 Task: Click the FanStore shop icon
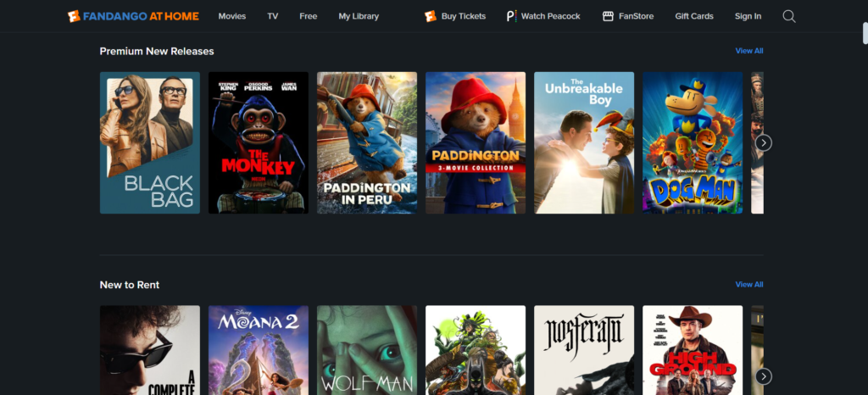click(608, 16)
